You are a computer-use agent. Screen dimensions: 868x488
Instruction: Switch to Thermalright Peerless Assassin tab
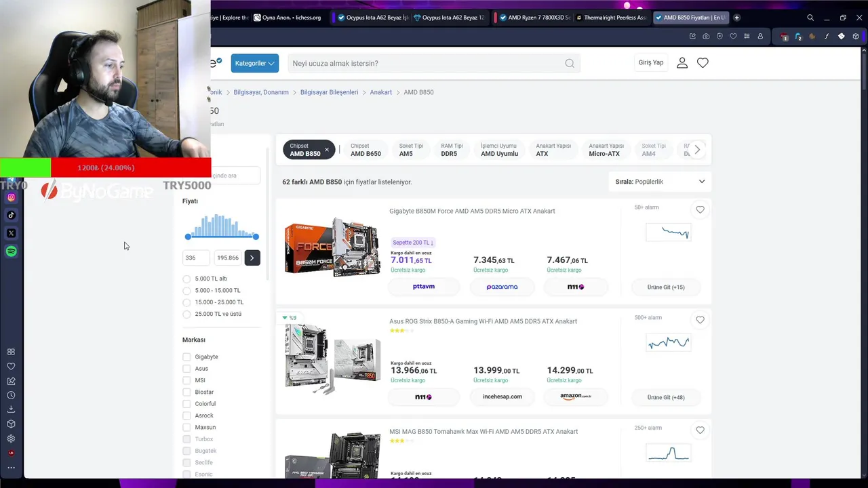[x=611, y=18]
